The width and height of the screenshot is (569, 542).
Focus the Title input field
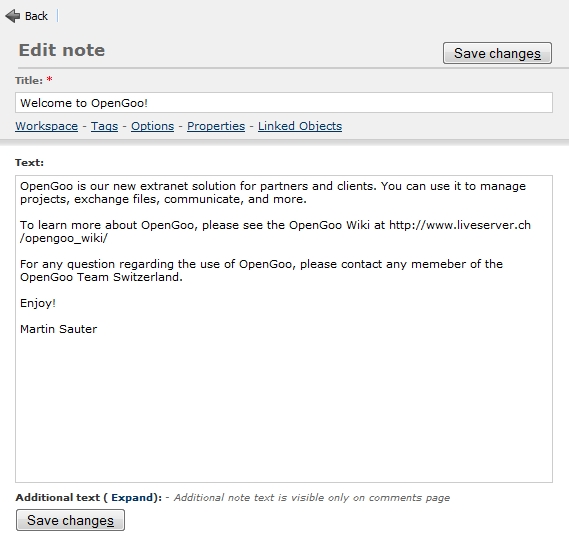284,103
